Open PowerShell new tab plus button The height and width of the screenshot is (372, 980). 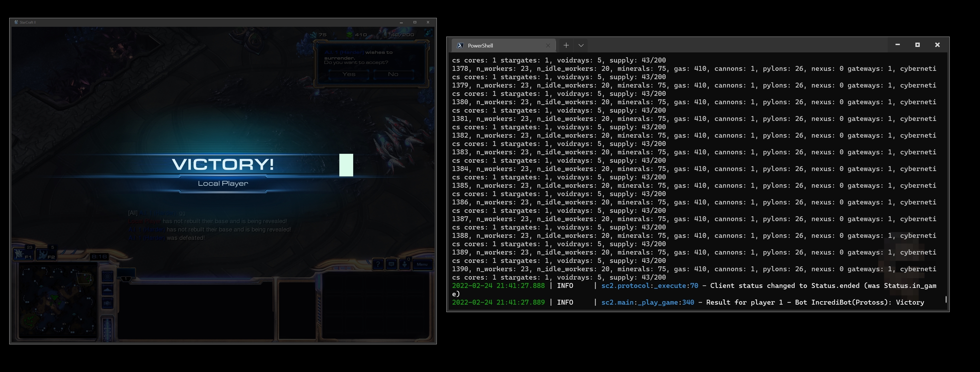coord(566,45)
